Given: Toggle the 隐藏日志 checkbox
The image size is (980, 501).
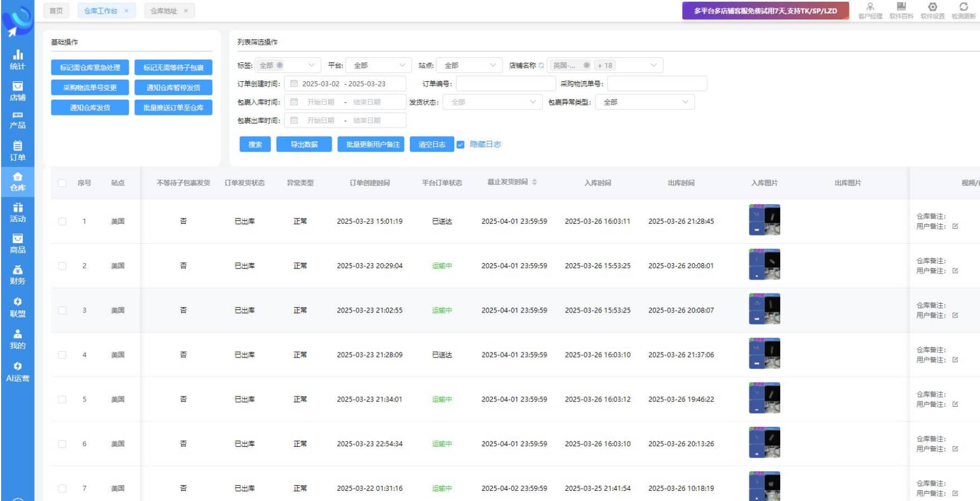Looking at the screenshot, I should click(460, 145).
